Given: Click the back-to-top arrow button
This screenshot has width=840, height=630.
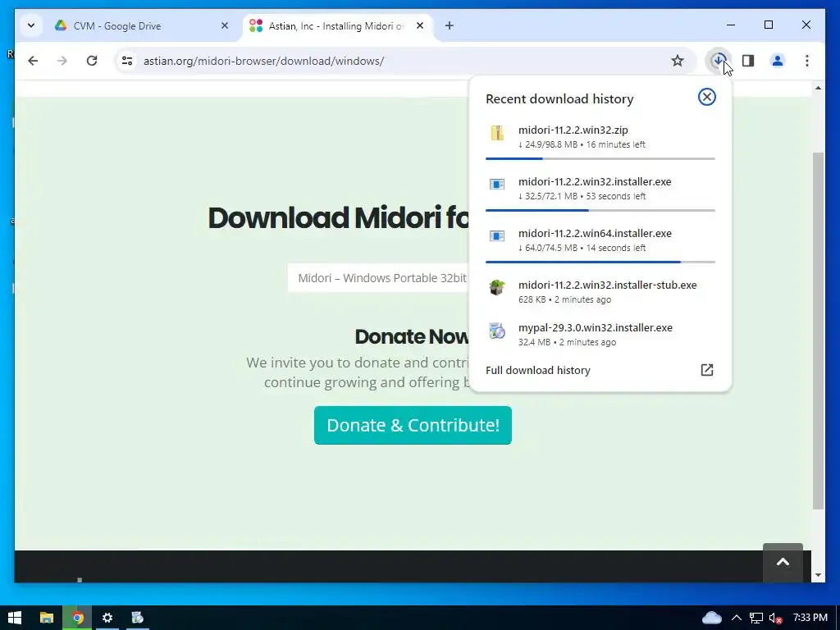Looking at the screenshot, I should pyautogui.click(x=783, y=563).
